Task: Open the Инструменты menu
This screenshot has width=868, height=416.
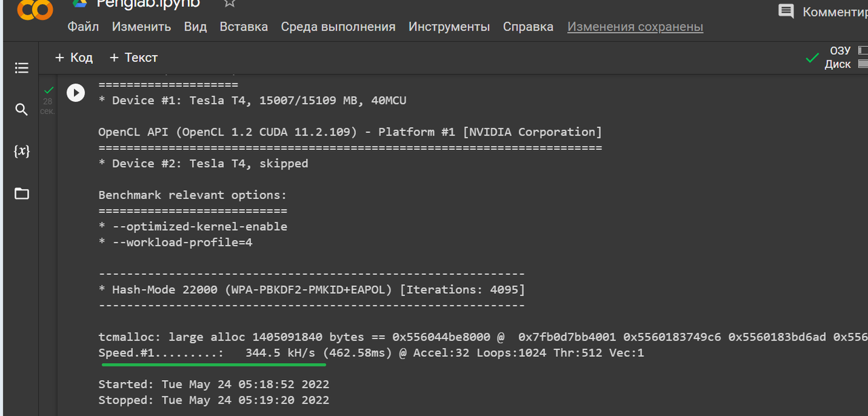Action: point(449,27)
